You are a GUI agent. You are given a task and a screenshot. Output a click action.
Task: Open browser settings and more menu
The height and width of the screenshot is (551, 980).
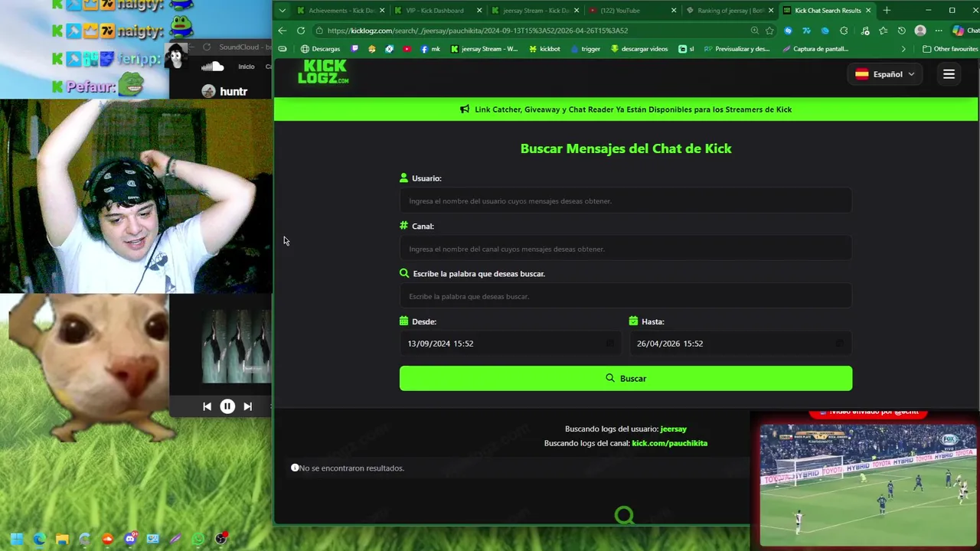939,31
